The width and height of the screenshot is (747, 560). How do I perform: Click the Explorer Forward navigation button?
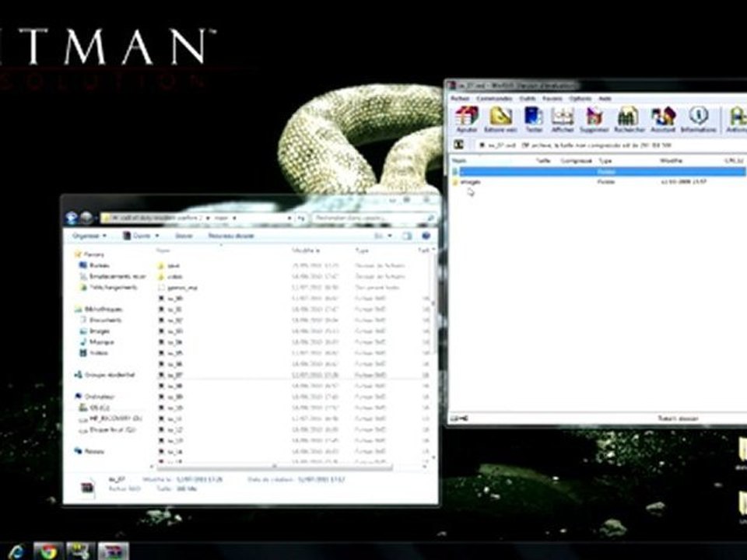pos(86,218)
